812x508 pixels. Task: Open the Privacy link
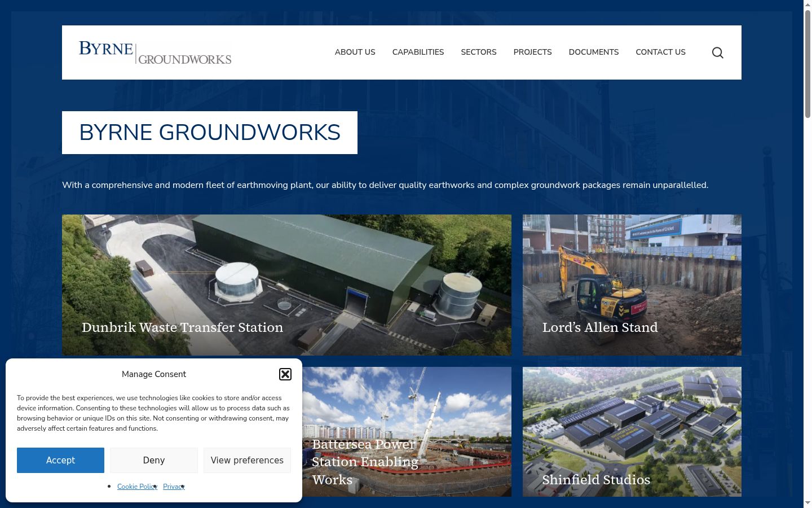click(x=174, y=487)
